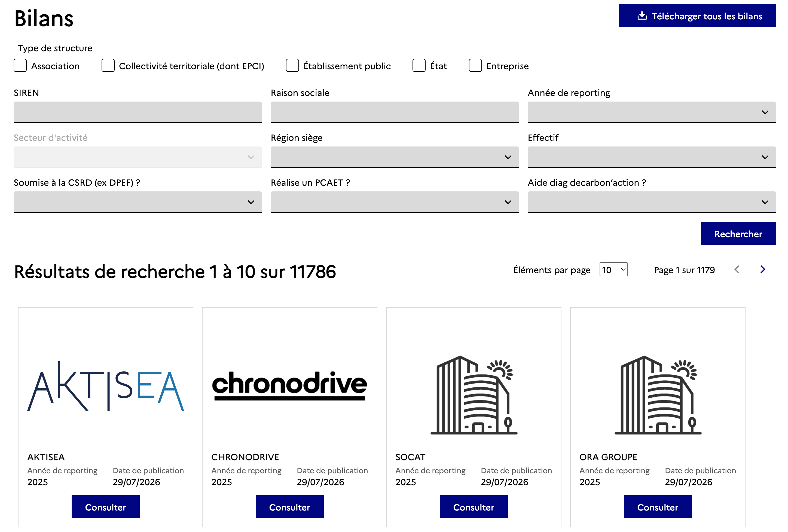Expand the Effectif dropdown
This screenshot has height=532, width=788.
pos(652,157)
